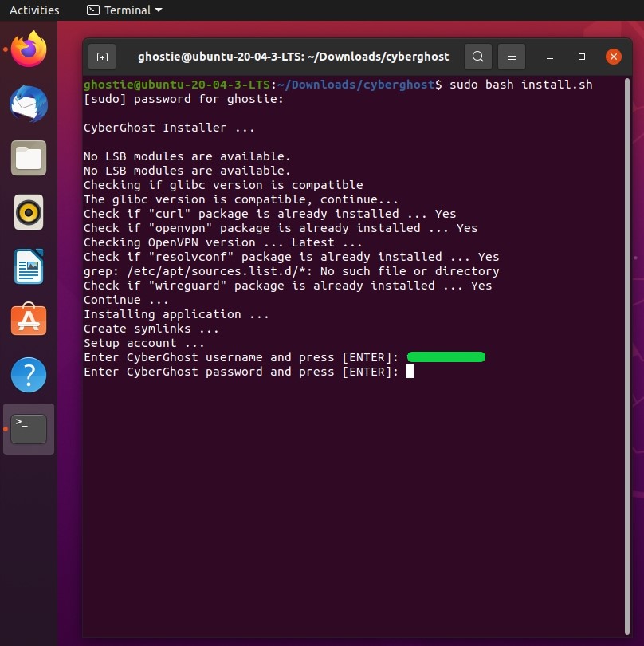
Task: Click 'Checking if glibc version is compatible'
Action: coord(223,185)
